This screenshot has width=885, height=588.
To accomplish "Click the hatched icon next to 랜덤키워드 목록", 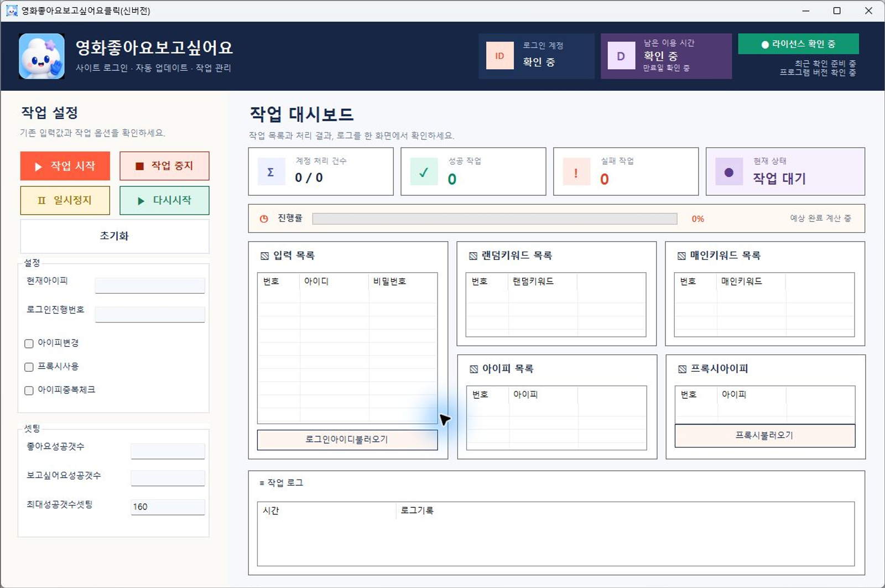I will (473, 256).
